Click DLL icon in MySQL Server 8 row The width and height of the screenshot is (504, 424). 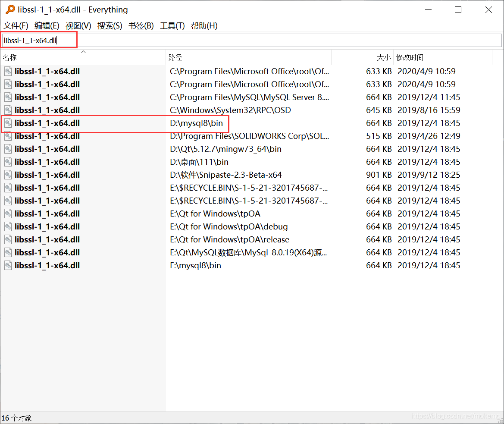(8, 97)
